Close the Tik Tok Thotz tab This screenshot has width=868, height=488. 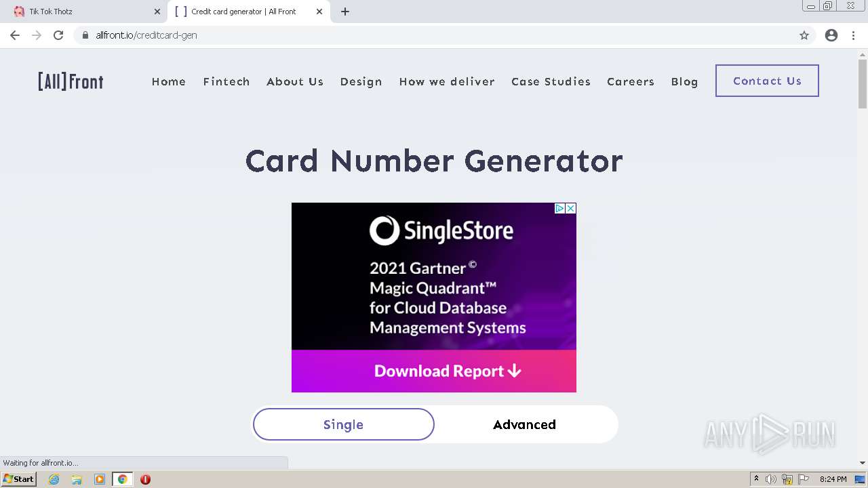(x=157, y=12)
